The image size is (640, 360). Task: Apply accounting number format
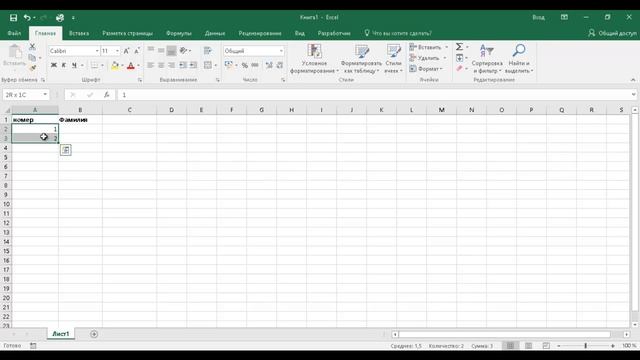coord(229,65)
